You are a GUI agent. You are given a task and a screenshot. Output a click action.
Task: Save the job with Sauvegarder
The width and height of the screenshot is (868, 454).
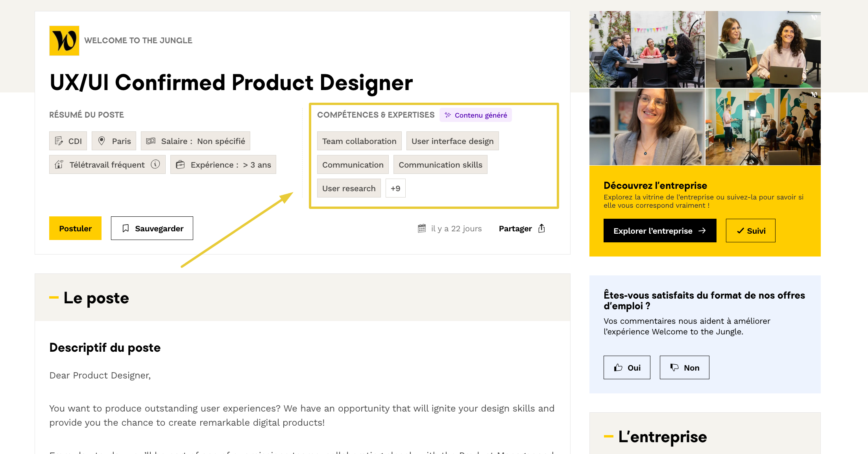click(152, 228)
